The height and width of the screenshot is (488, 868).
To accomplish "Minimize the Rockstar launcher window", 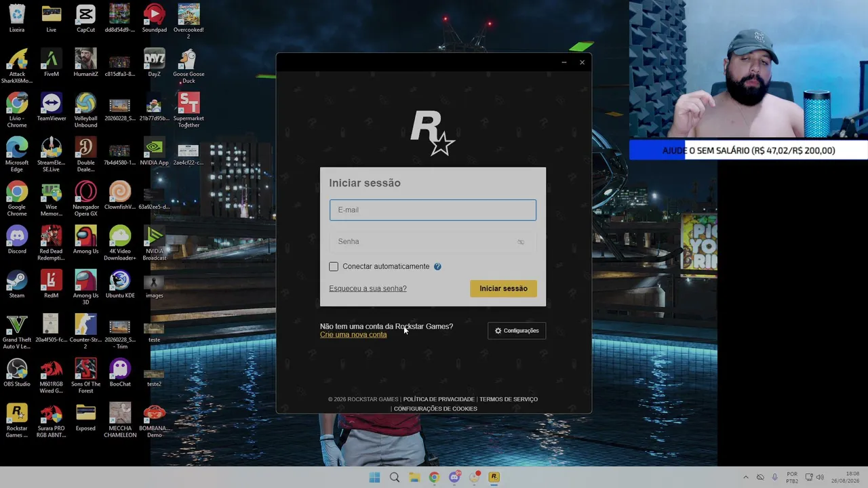I will (564, 62).
